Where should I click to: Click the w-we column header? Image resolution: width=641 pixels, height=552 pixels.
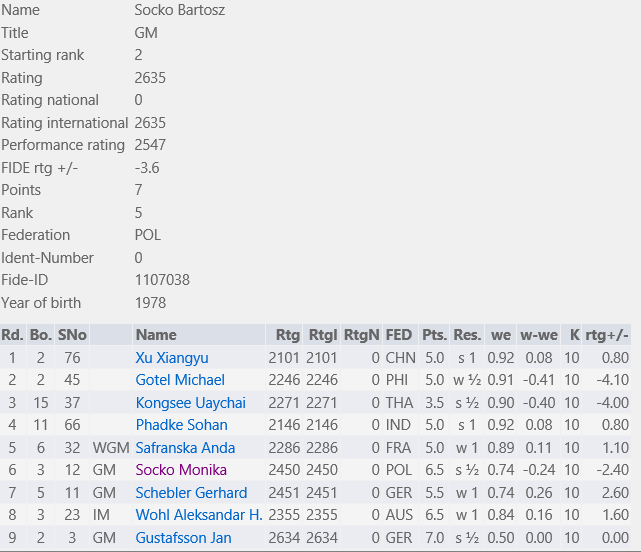[x=538, y=335]
